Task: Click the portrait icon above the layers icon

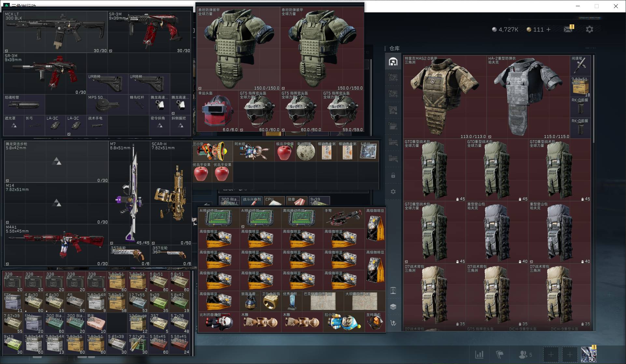Action: (x=393, y=290)
